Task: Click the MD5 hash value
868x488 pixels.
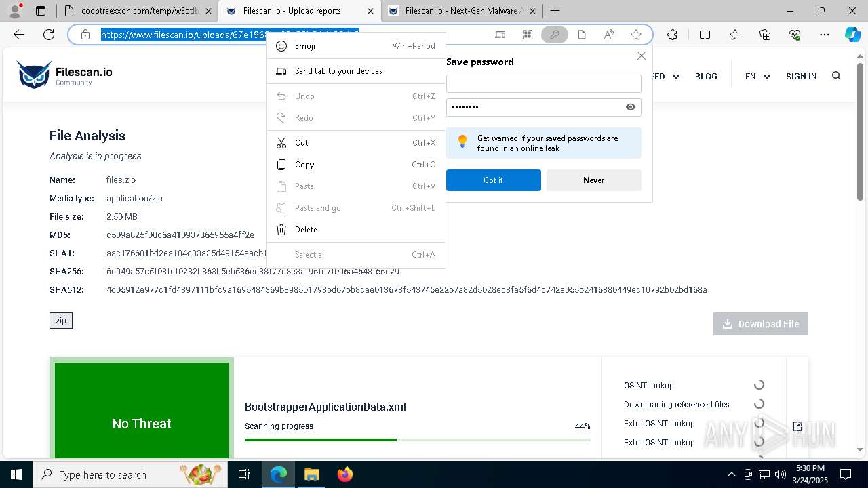Action: [180, 235]
